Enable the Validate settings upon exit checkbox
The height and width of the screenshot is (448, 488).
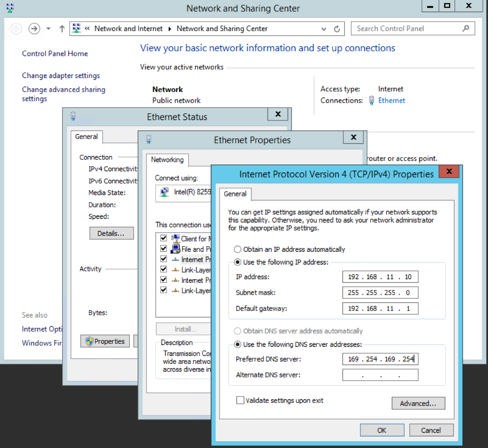[x=240, y=400]
